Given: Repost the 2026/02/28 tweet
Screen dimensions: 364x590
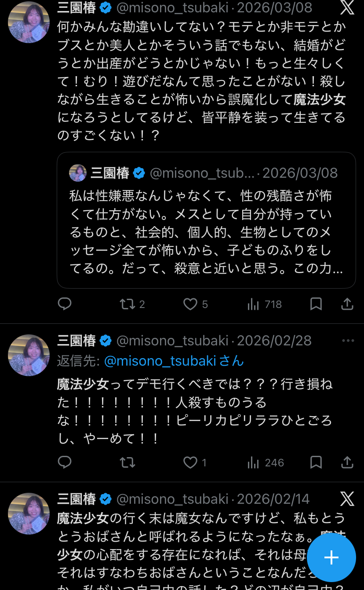Looking at the screenshot, I should [x=127, y=462].
